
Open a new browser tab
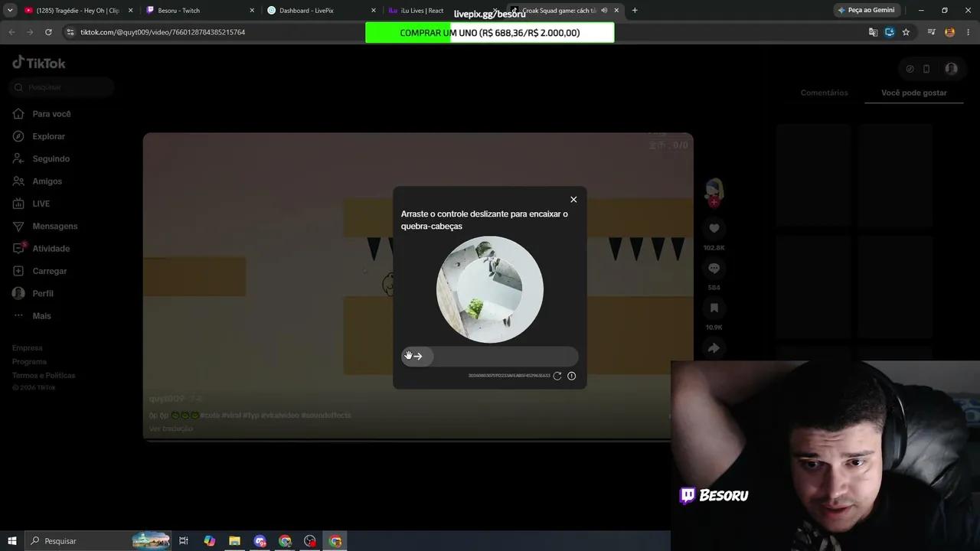pyautogui.click(x=635, y=11)
